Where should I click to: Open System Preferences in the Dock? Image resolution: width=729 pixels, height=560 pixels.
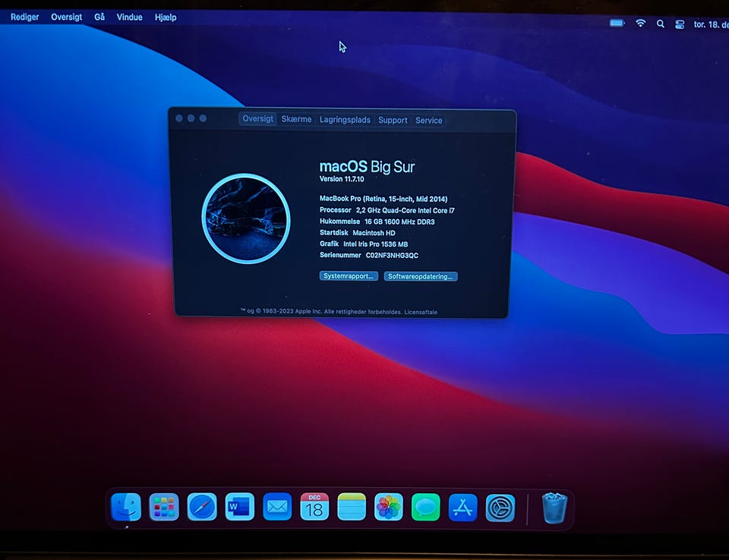(500, 508)
